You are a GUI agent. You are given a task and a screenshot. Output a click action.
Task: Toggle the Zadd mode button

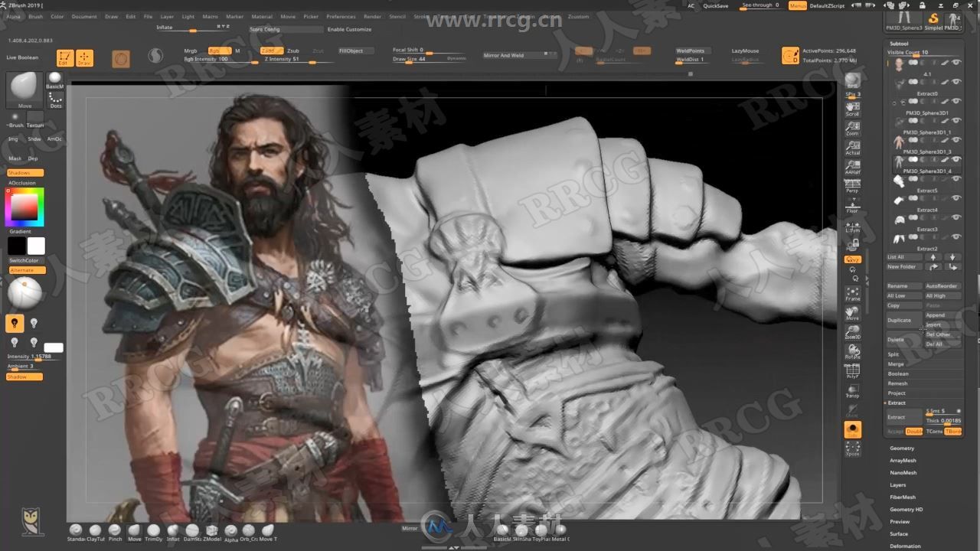click(x=271, y=51)
